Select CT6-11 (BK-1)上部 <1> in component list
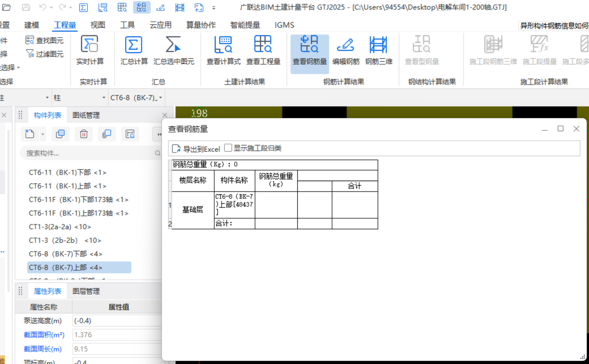The height and width of the screenshot is (364, 589). coord(68,186)
